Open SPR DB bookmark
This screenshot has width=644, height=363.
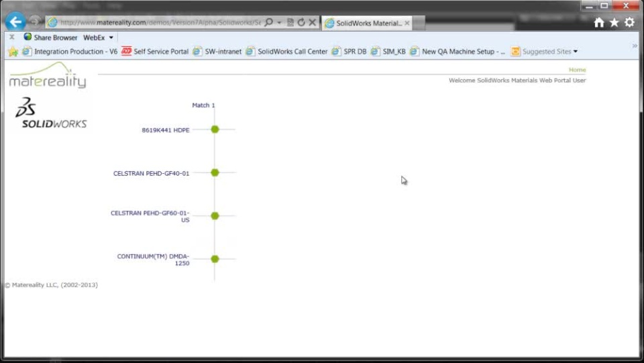pos(349,51)
